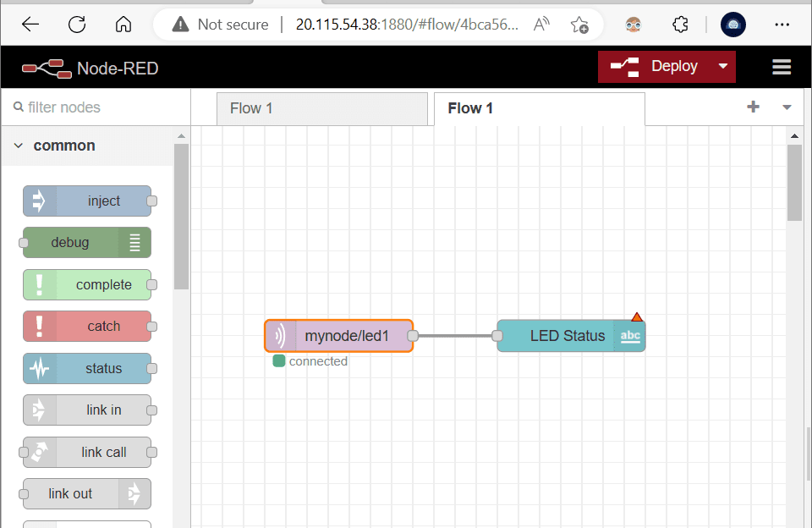The height and width of the screenshot is (528, 812).
Task: Select the link call node in palette
Action: point(87,453)
